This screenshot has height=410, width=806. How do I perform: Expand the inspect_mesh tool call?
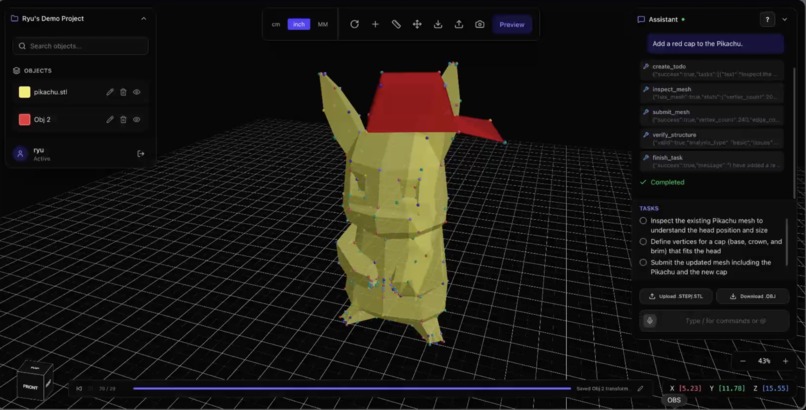coord(712,92)
